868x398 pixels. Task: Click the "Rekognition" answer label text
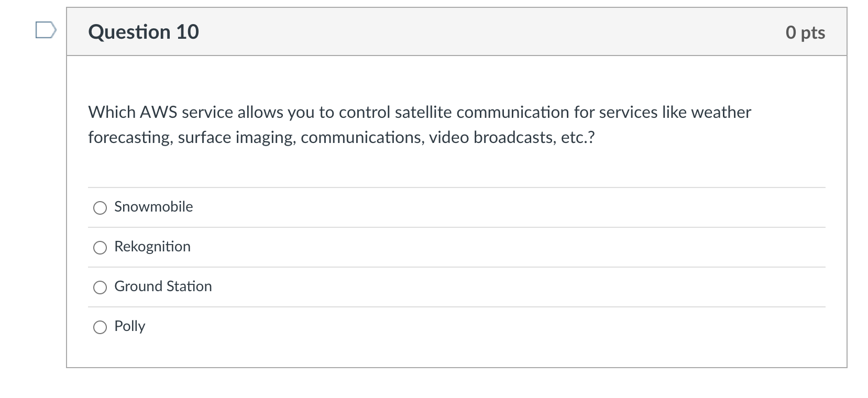tap(152, 247)
